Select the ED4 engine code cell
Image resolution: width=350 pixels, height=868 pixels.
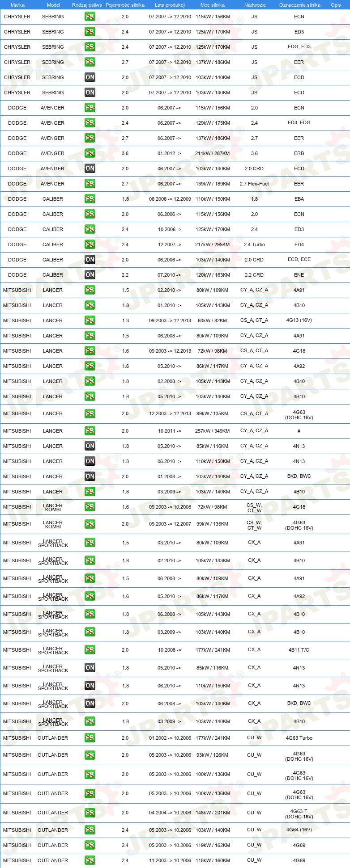pos(299,244)
